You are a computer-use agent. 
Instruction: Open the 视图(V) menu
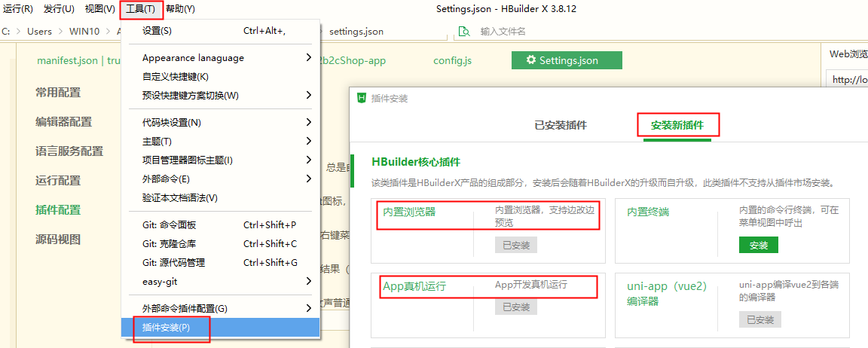pos(99,9)
